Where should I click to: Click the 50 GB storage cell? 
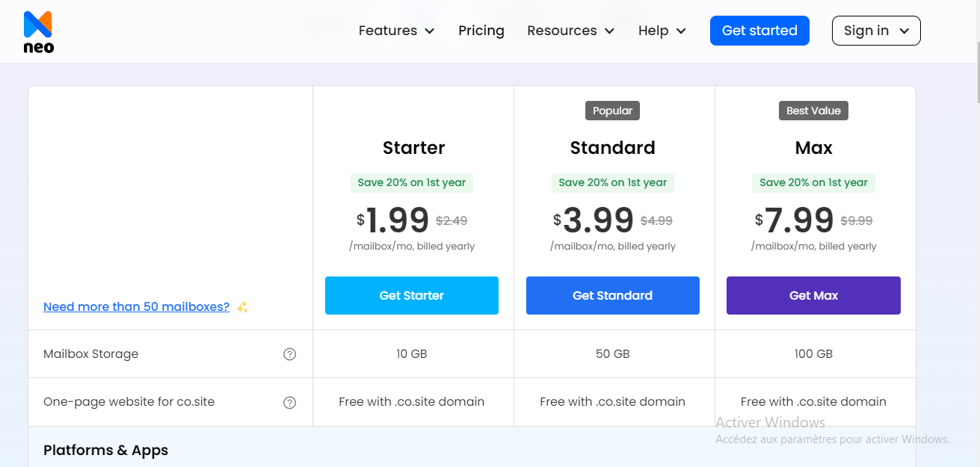point(613,354)
